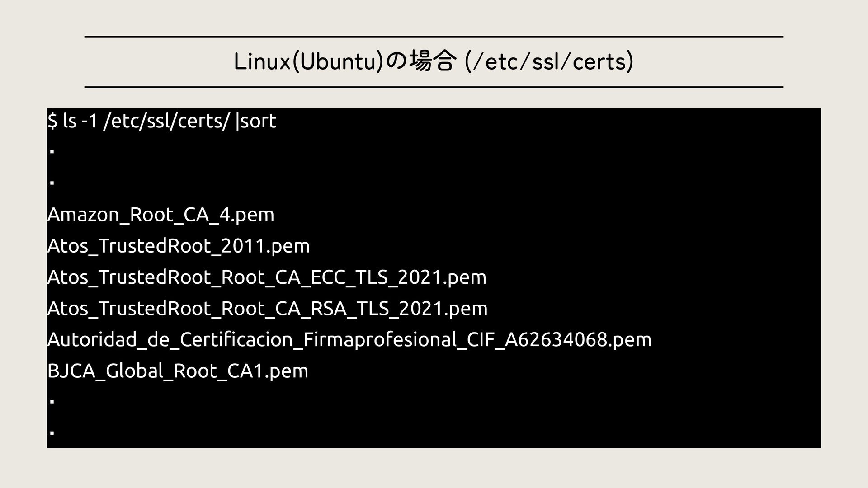Click the (/etc/ssl/certs) text in title
Viewport: 868px width, 488px height.
coord(549,62)
